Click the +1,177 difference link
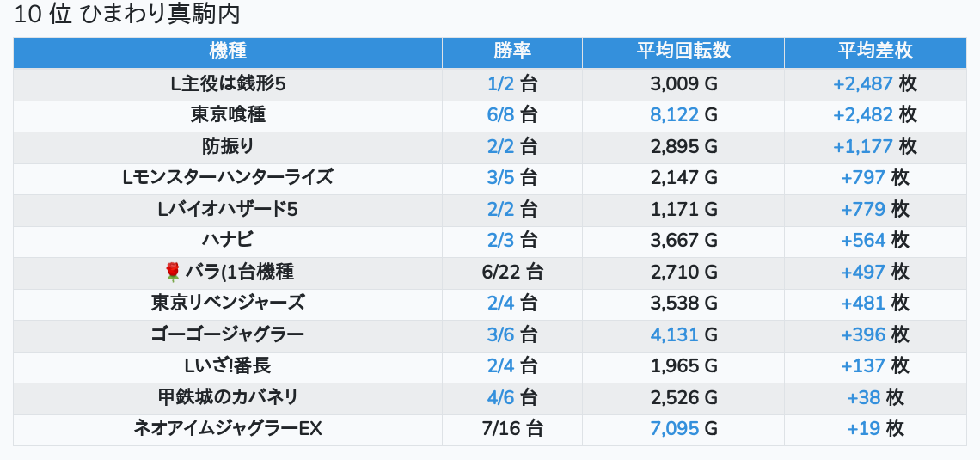Screen dimensions: 980x460 coord(863,146)
